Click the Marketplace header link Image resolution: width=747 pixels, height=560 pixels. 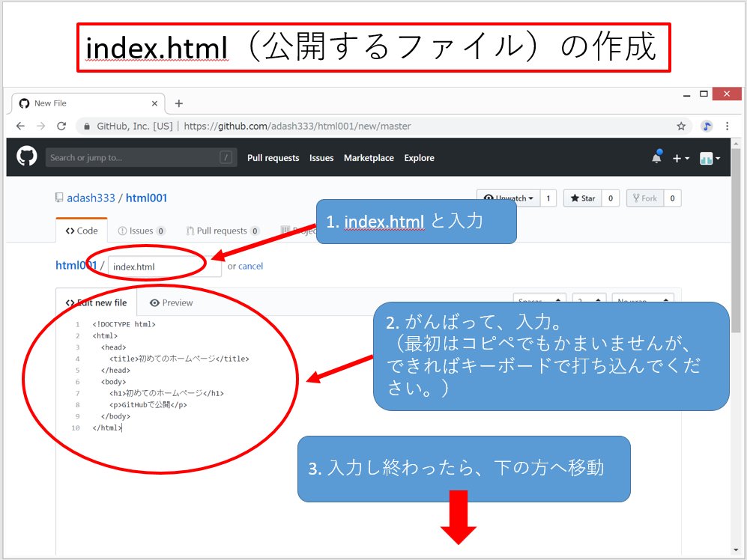[x=369, y=158]
